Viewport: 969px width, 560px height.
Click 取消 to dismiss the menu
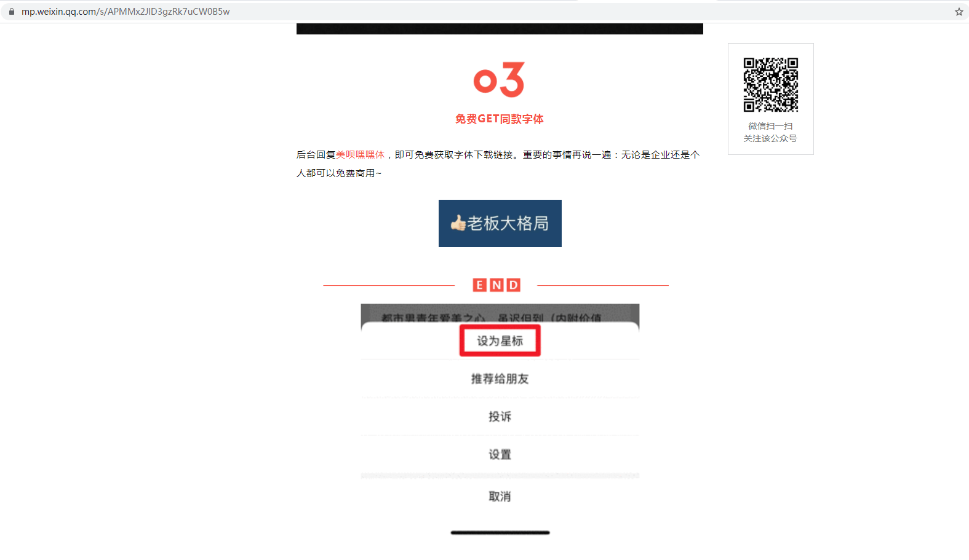(x=500, y=496)
